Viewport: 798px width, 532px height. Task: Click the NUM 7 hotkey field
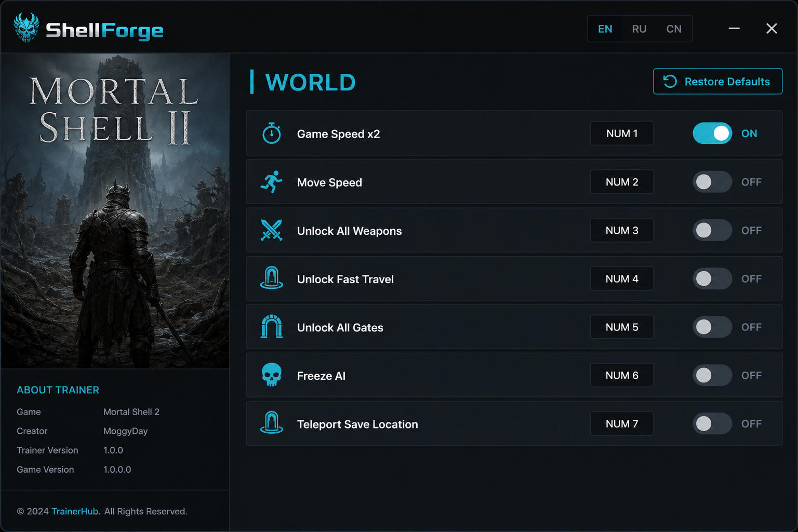pyautogui.click(x=622, y=423)
